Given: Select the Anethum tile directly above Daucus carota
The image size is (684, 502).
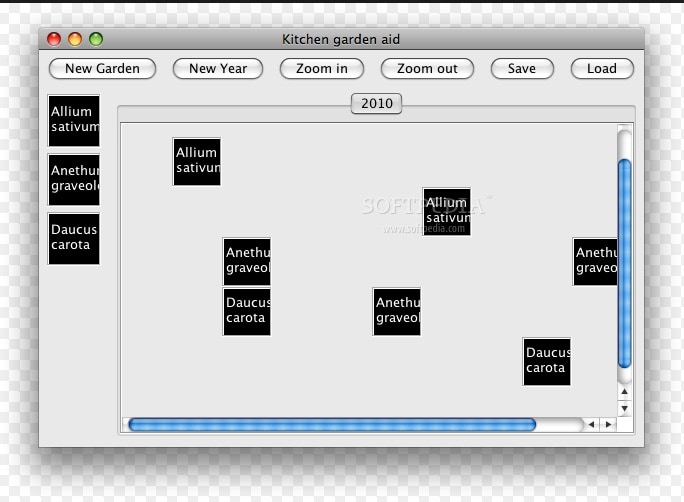Looking at the screenshot, I should pos(247,262).
